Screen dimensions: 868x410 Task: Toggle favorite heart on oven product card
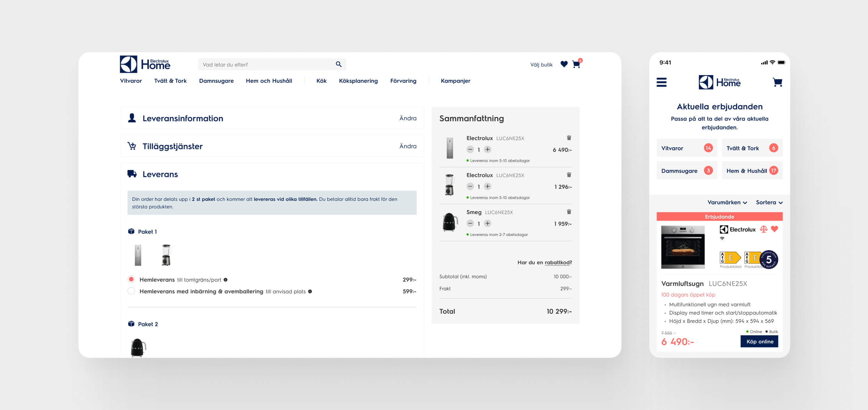pos(775,229)
